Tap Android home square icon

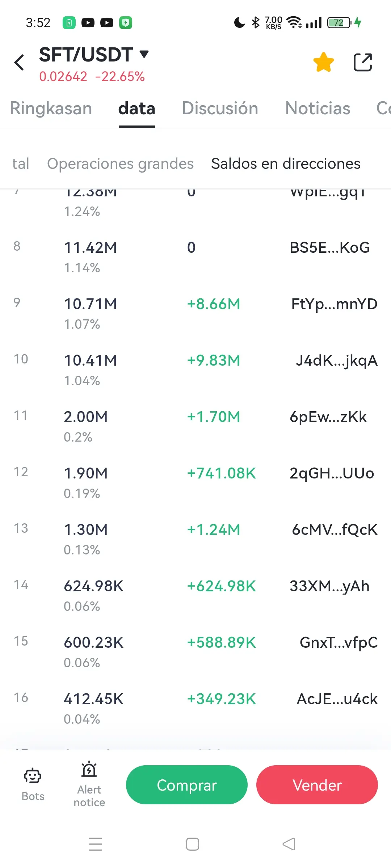[x=193, y=844]
